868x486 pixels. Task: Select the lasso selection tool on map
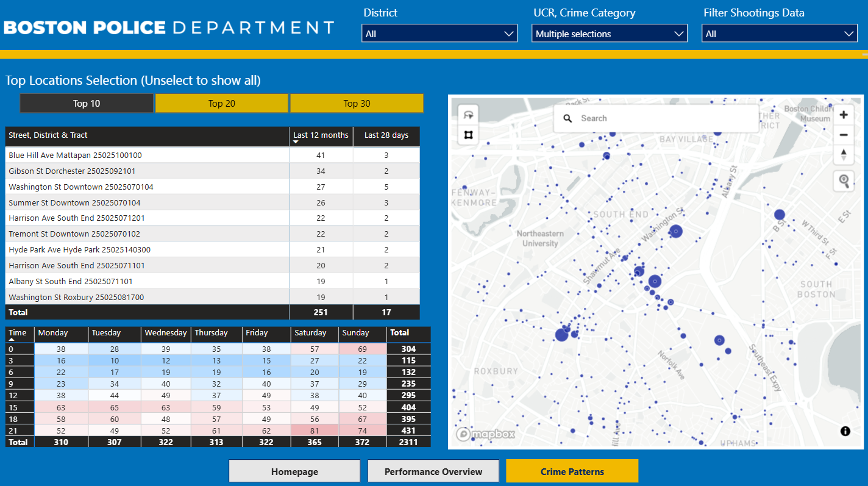pos(468,115)
